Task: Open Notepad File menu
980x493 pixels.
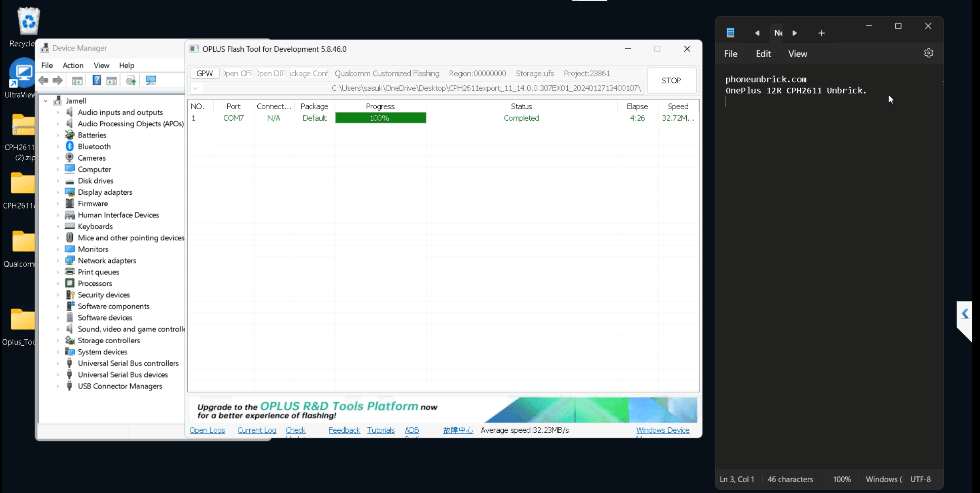Action: tap(731, 53)
